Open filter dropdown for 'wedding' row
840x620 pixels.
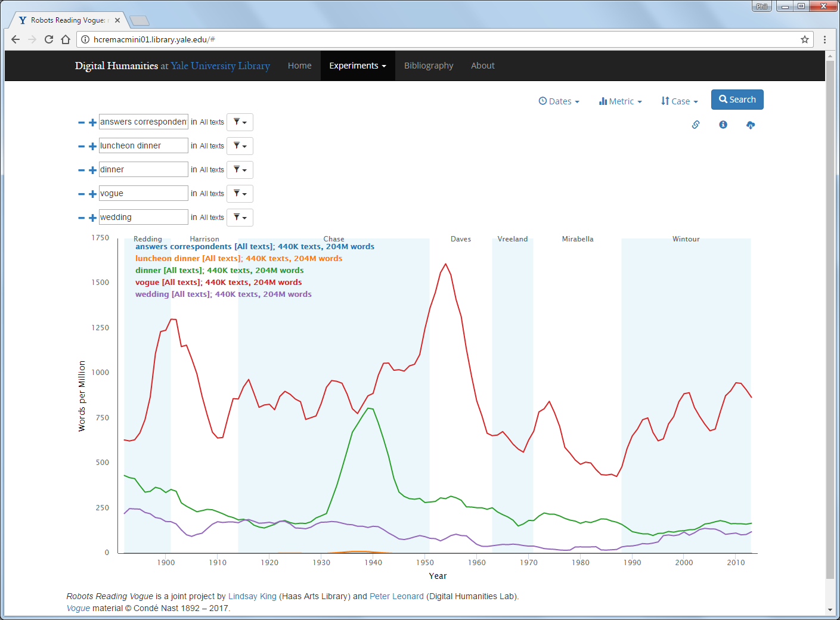(240, 218)
